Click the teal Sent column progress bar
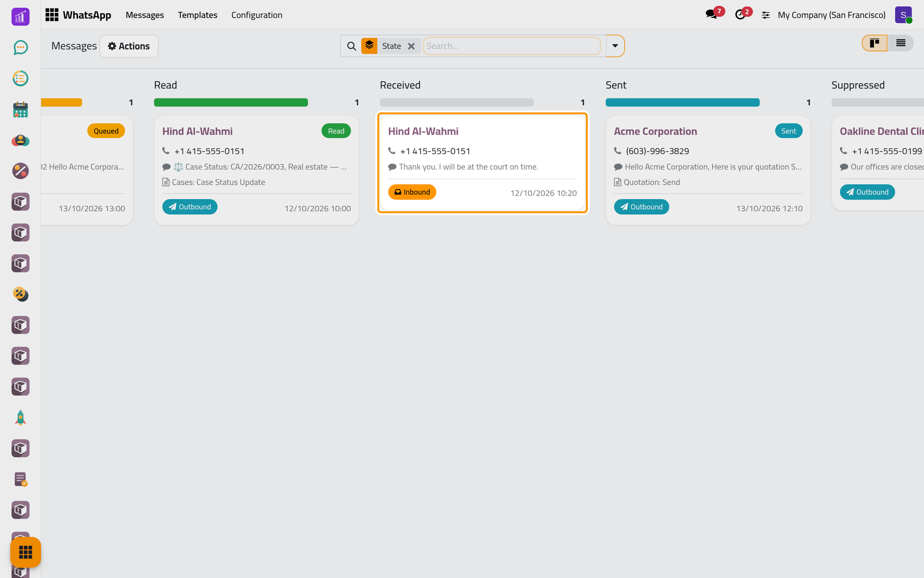The height and width of the screenshot is (578, 924). pos(682,103)
